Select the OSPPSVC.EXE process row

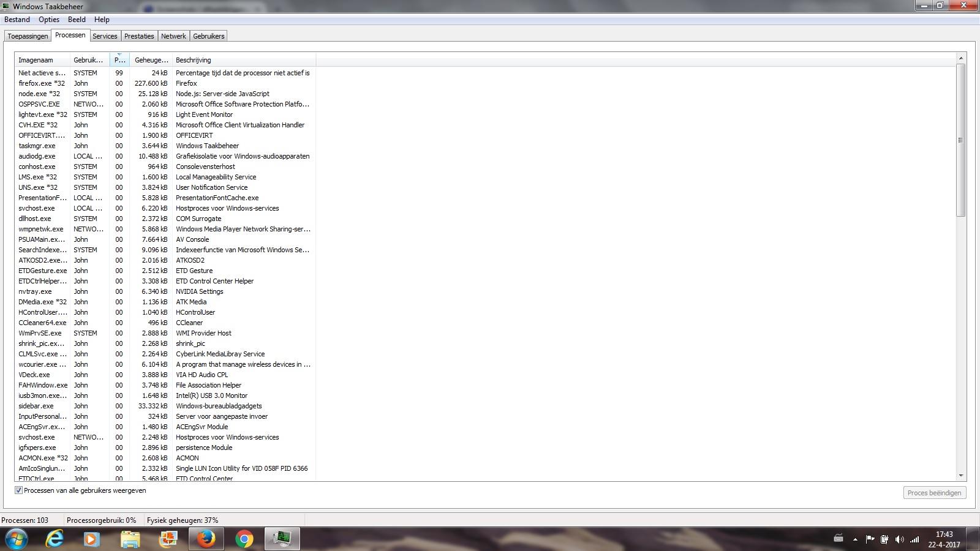click(x=165, y=104)
